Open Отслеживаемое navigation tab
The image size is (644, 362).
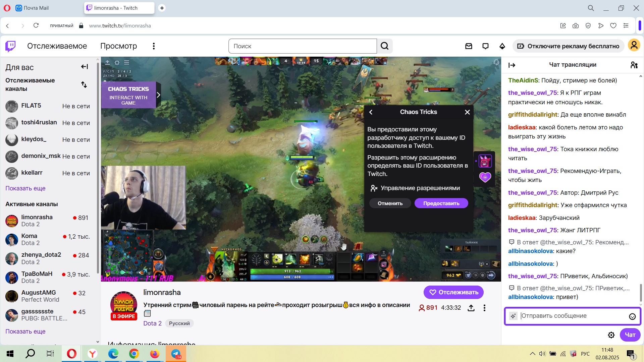pyautogui.click(x=57, y=46)
